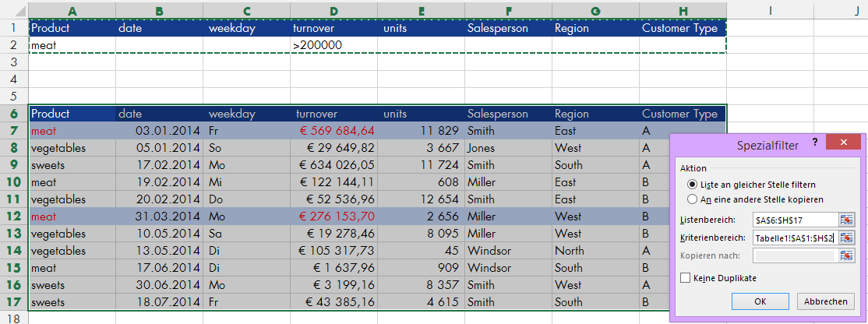Click the range selector icon beside Kriterienbereich
This screenshot has width=868, height=324.
(x=847, y=238)
